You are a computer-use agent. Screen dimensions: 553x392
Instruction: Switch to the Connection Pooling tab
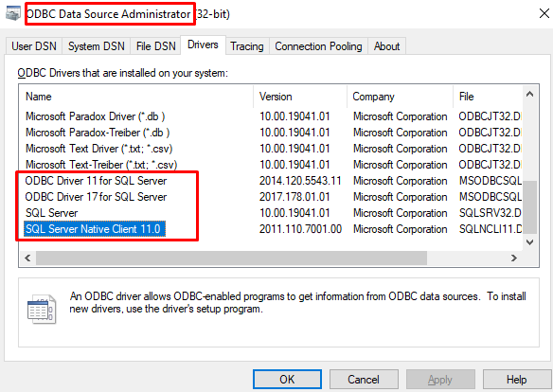[318, 46]
